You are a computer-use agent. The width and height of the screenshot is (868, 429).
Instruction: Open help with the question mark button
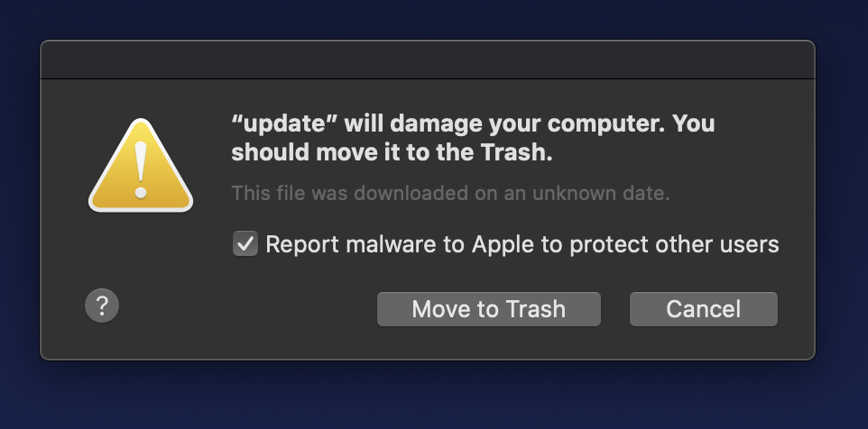pyautogui.click(x=102, y=306)
